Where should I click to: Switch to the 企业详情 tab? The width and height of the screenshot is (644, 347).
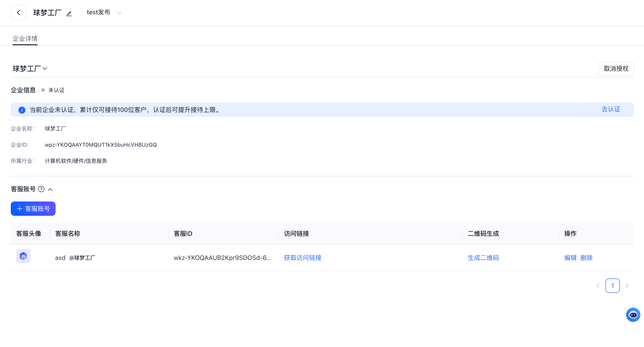(25, 39)
